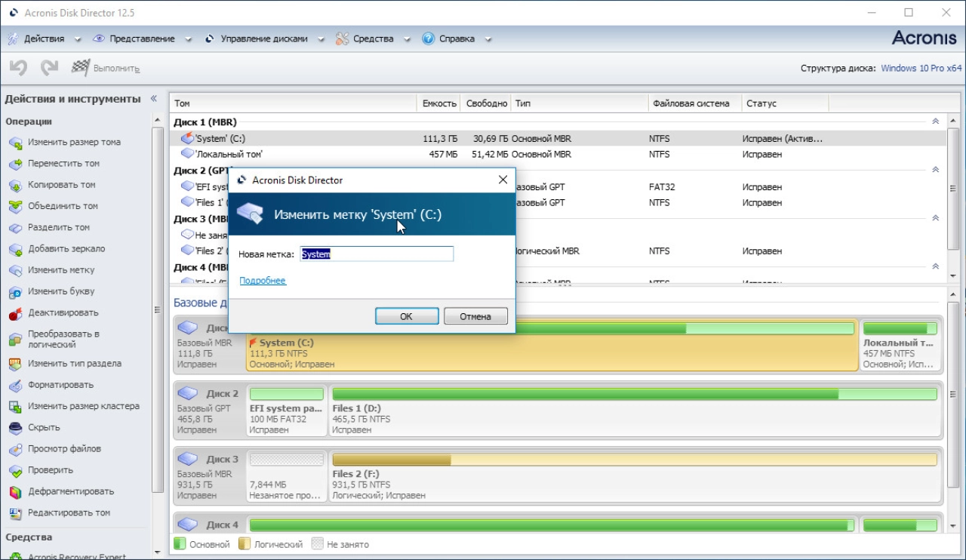Select the 'Локальный том' row in the list

[558, 154]
